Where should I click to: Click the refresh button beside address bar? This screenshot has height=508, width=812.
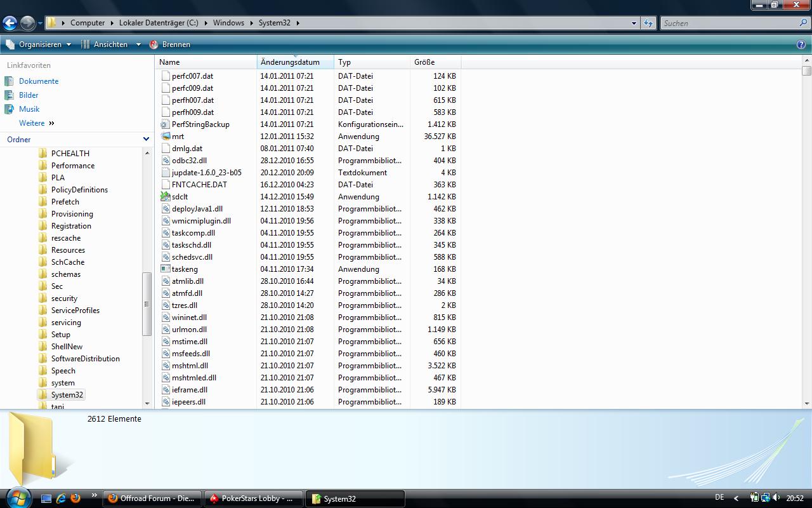(648, 23)
